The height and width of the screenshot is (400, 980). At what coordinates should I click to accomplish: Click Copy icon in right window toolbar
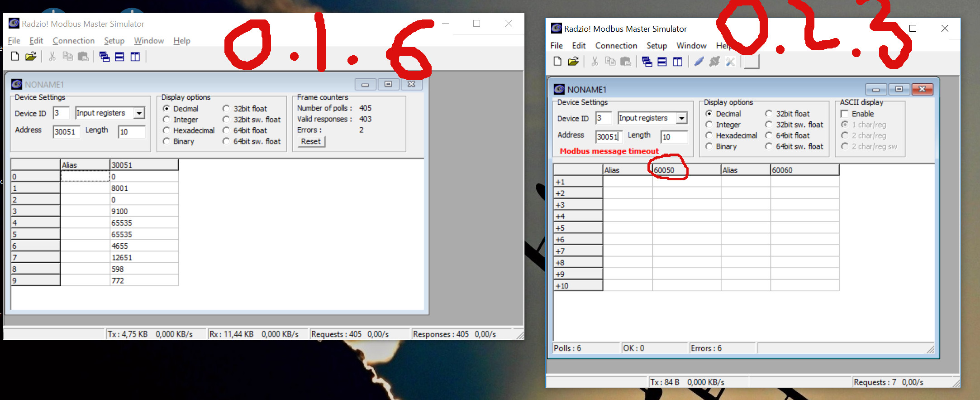click(610, 62)
